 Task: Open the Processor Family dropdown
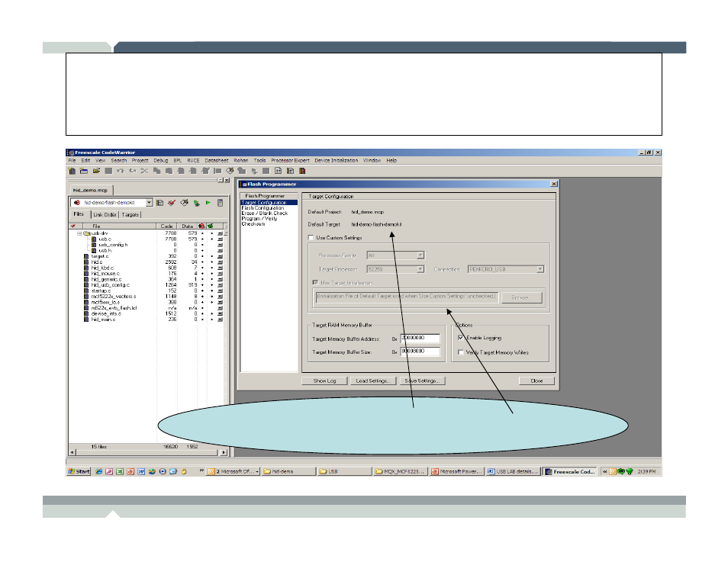(x=420, y=255)
